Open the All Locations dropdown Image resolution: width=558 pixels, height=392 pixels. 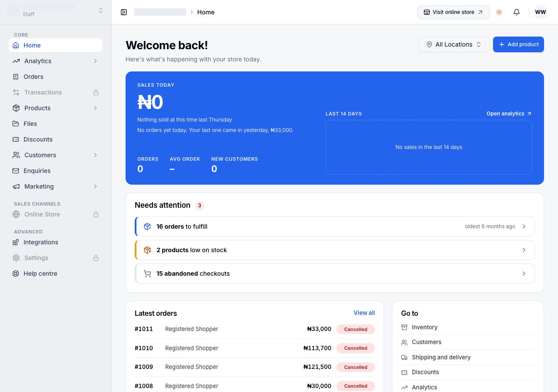click(x=454, y=44)
